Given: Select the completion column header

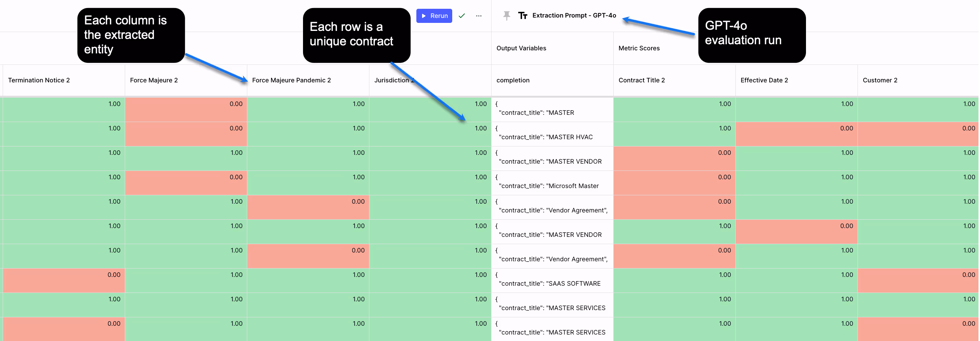Looking at the screenshot, I should [552, 80].
